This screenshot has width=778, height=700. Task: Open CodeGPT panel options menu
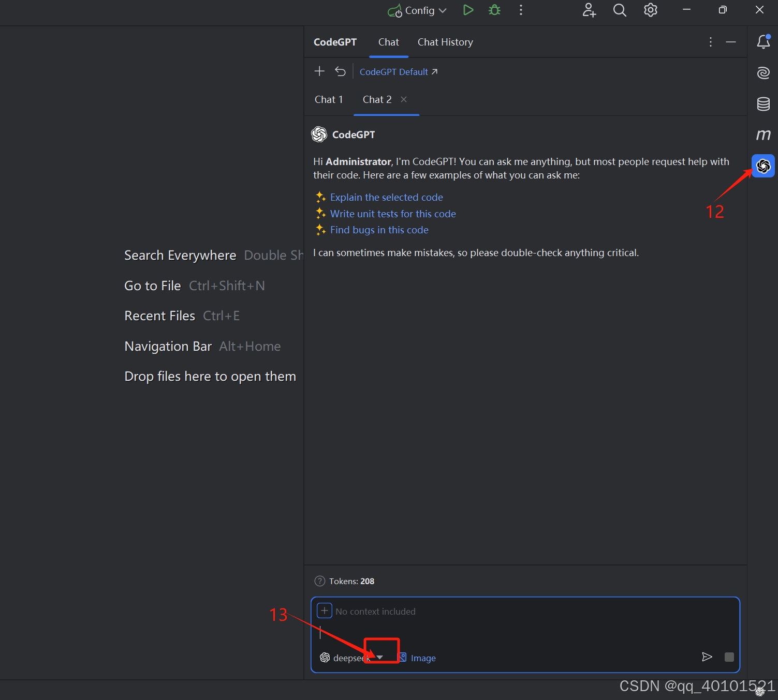click(x=711, y=42)
